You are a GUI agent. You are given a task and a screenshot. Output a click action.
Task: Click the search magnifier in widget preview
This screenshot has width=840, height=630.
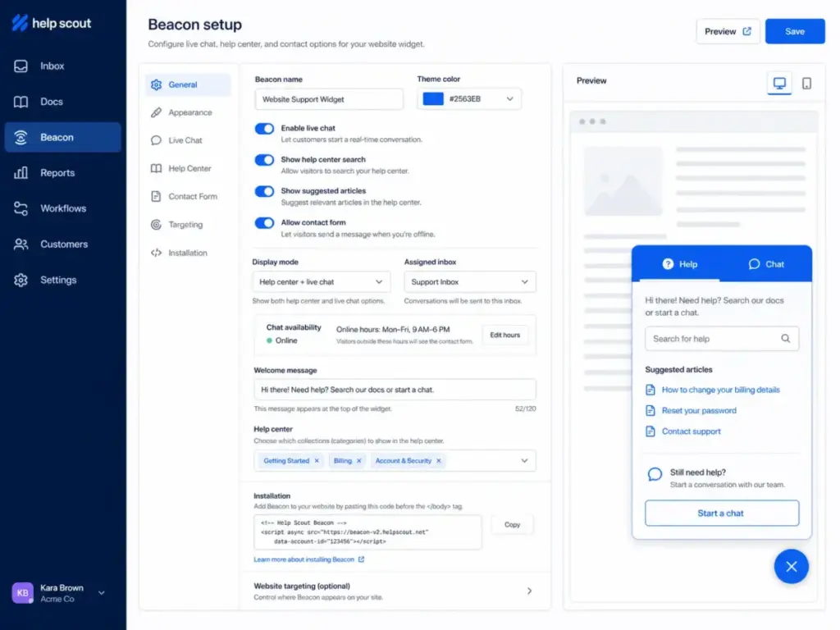pyautogui.click(x=785, y=339)
